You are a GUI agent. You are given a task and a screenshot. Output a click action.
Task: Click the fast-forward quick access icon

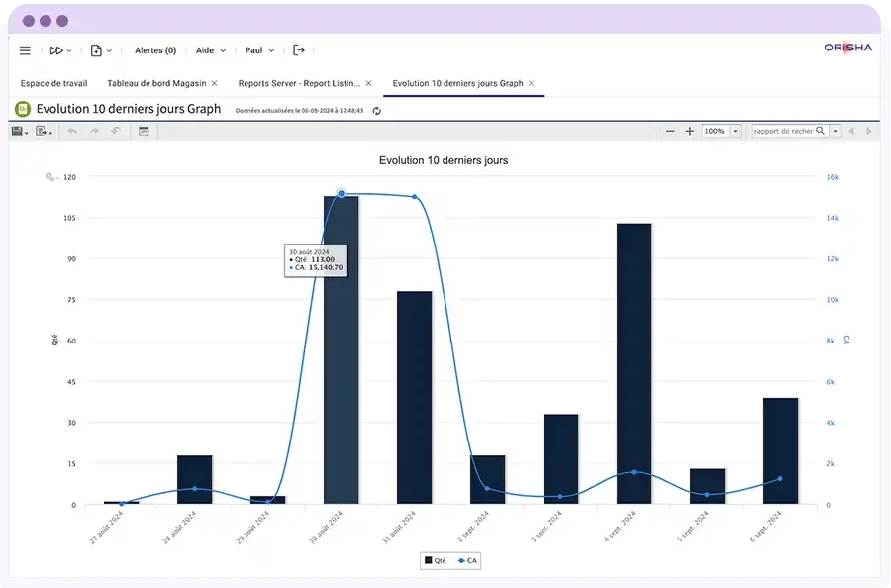tap(55, 50)
